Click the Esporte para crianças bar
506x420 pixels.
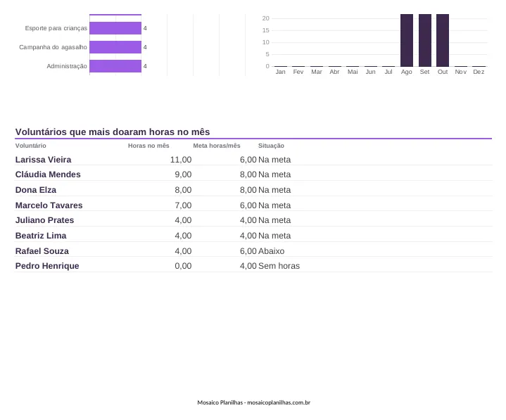pyautogui.click(x=115, y=28)
